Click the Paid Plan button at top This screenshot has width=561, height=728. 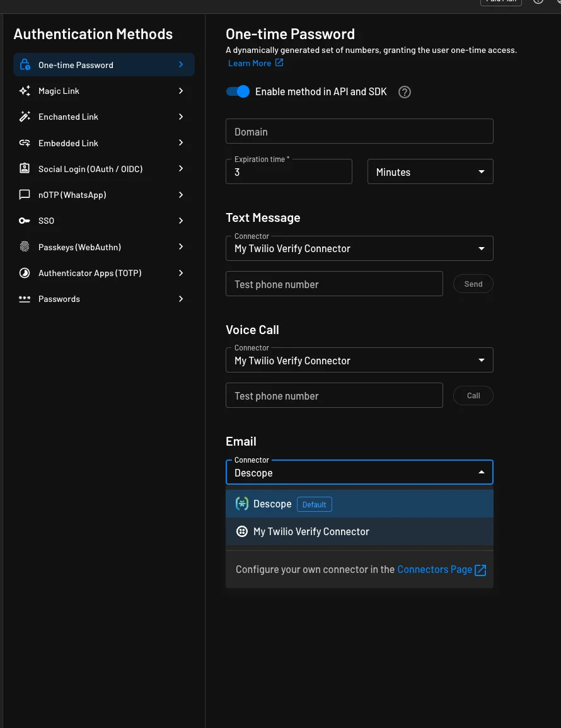coord(500,2)
